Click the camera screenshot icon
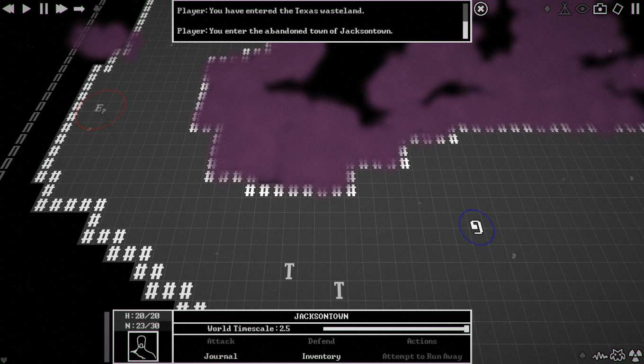644x364 pixels. (600, 9)
